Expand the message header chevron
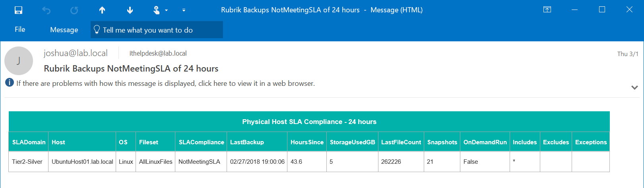 (x=634, y=87)
